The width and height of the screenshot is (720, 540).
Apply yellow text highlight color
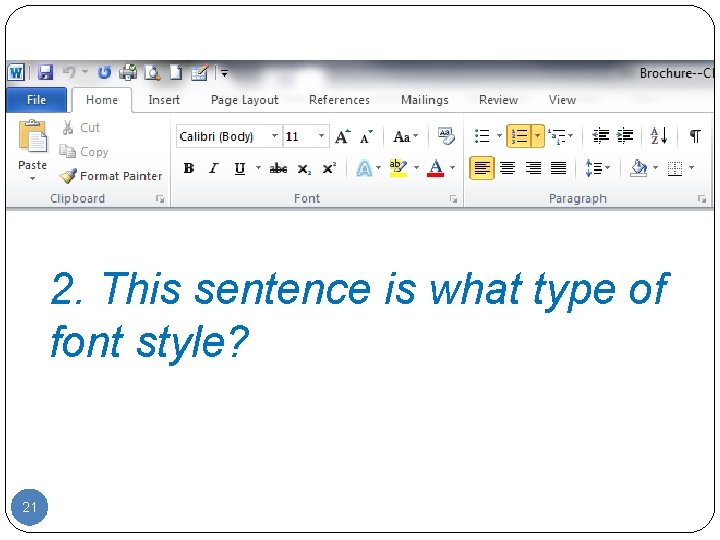(x=398, y=169)
